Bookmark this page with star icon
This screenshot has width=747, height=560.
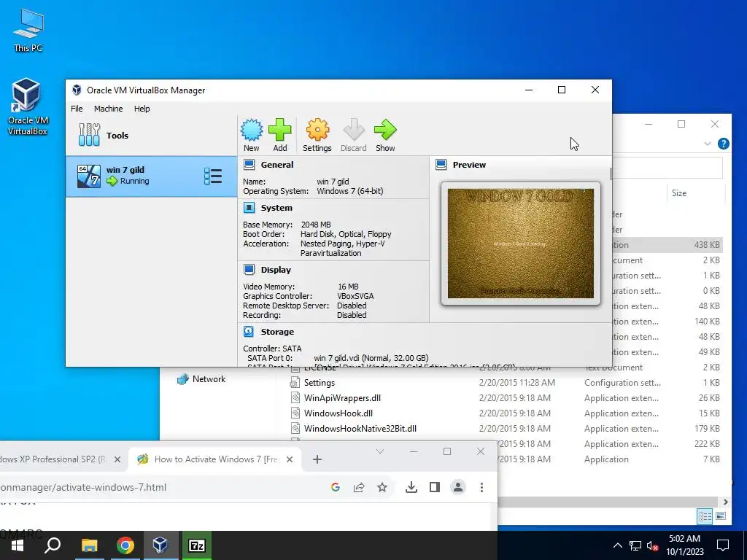[x=382, y=487]
